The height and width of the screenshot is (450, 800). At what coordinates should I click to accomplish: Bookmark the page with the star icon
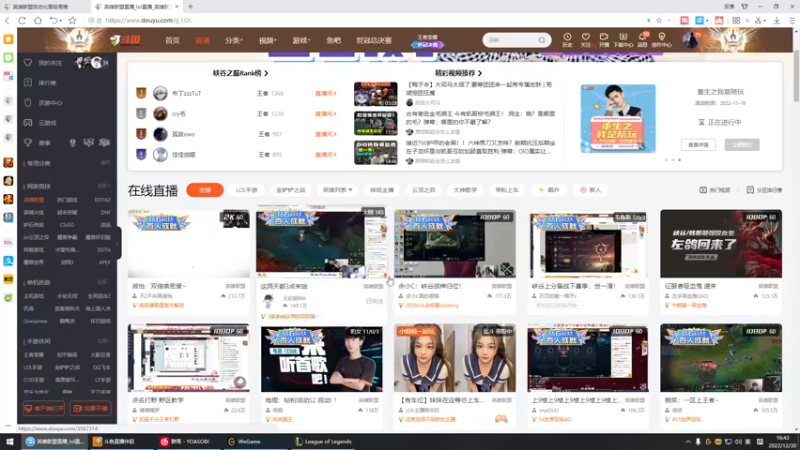(x=72, y=20)
